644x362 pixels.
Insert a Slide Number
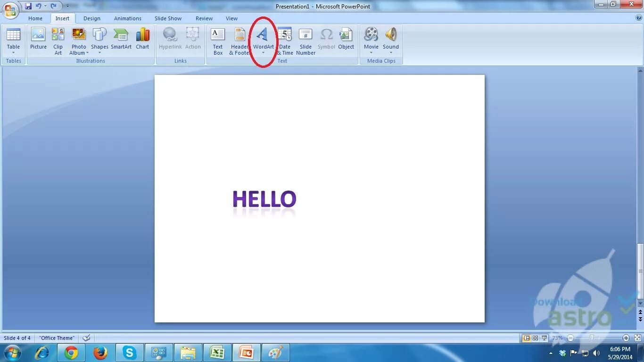[305, 41]
